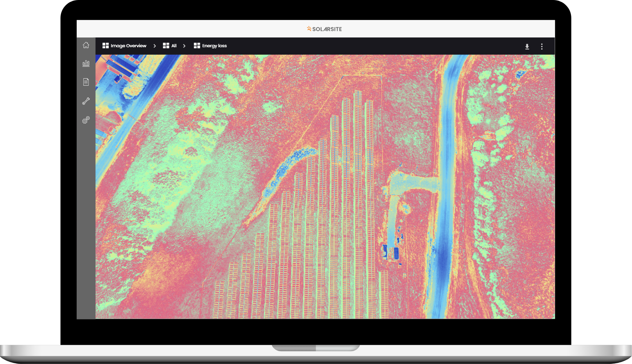This screenshot has height=364, width=632.
Task: Download the energy loss image
Action: (x=527, y=46)
